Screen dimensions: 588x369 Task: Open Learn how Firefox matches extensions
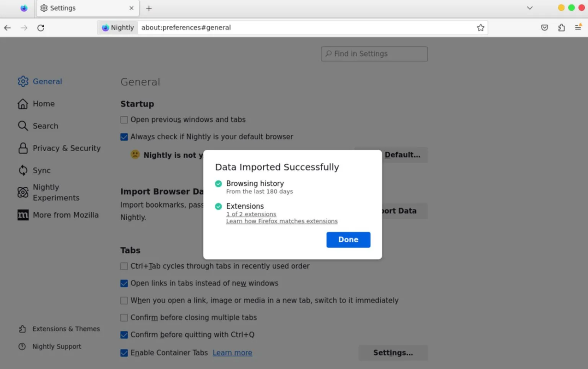click(282, 221)
